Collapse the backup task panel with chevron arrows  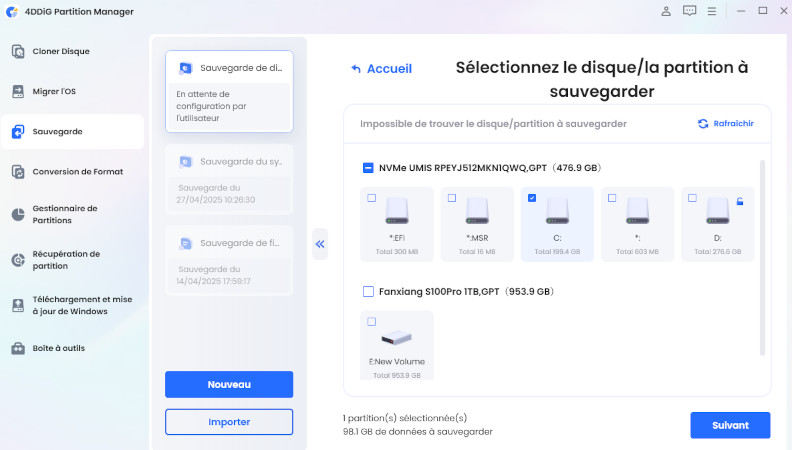[x=320, y=243]
